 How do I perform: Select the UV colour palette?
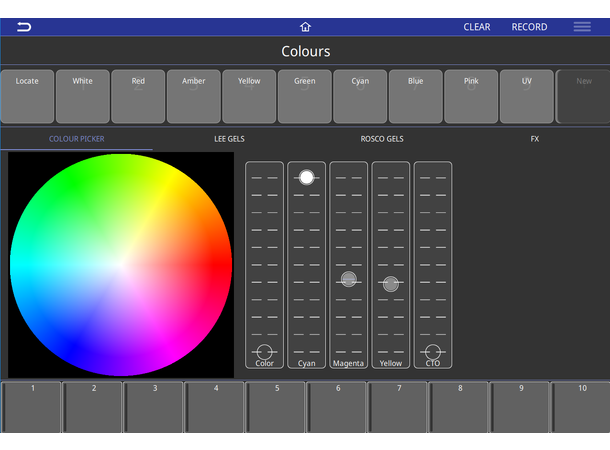tap(527, 96)
